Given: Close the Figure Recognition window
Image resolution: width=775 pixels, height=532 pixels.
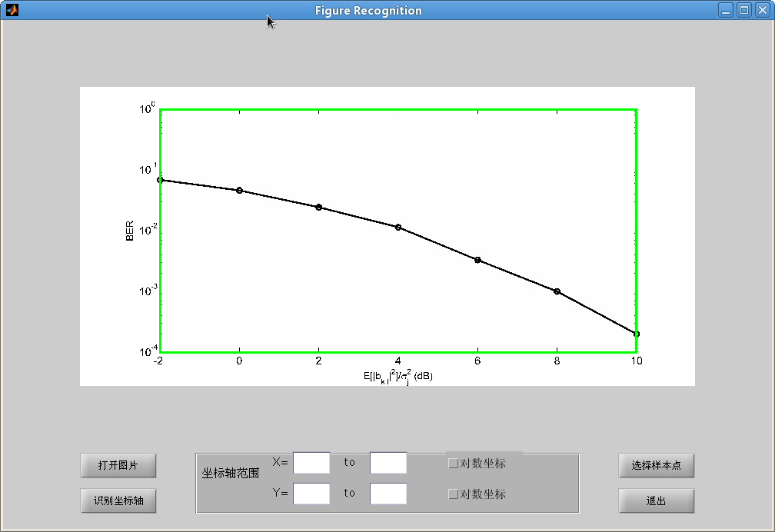Looking at the screenshot, I should (x=763, y=10).
